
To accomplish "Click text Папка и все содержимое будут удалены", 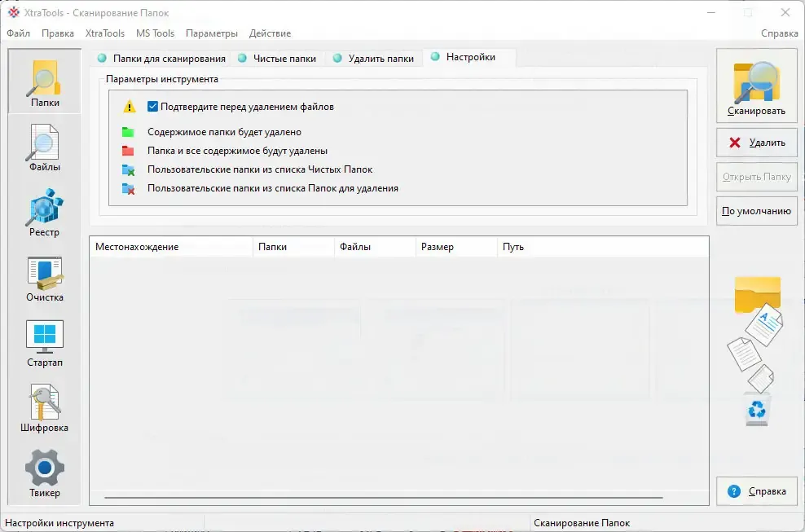I will pos(237,151).
